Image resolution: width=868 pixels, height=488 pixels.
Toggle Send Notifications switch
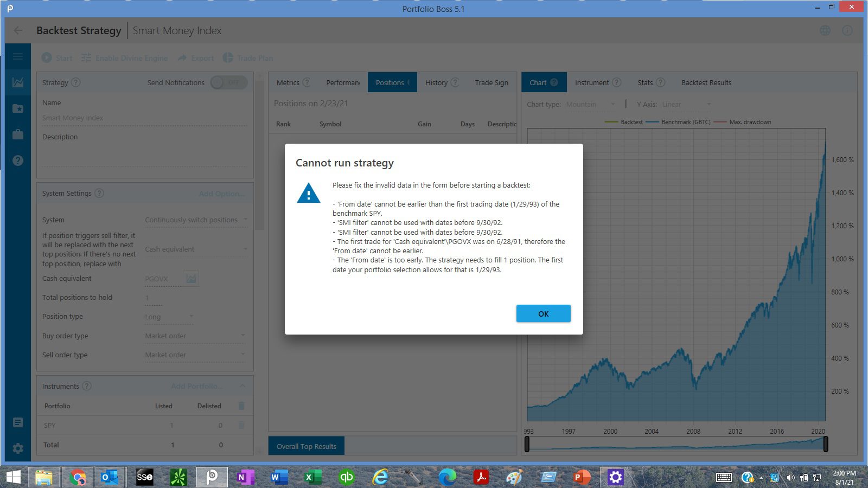tap(229, 82)
